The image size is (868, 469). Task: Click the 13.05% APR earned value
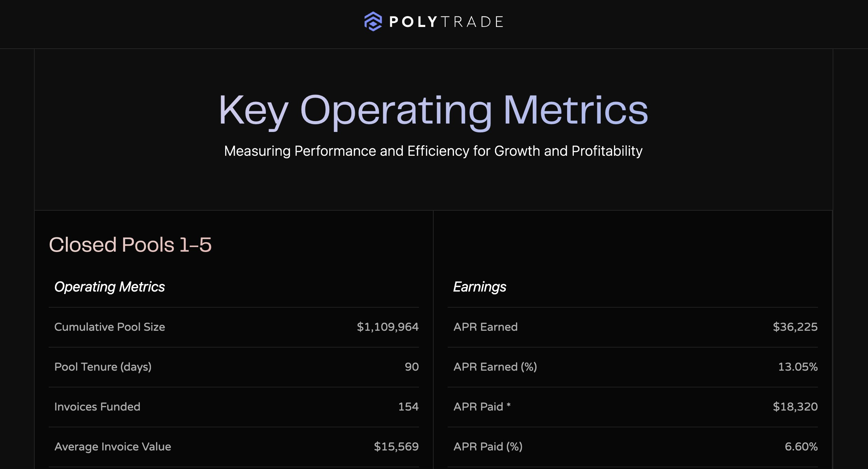tap(798, 367)
